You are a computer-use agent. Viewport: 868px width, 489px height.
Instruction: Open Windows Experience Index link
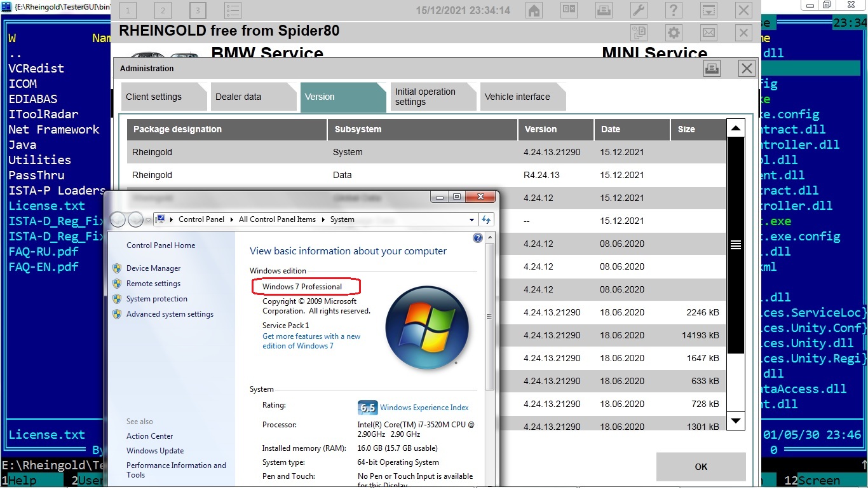coord(424,408)
